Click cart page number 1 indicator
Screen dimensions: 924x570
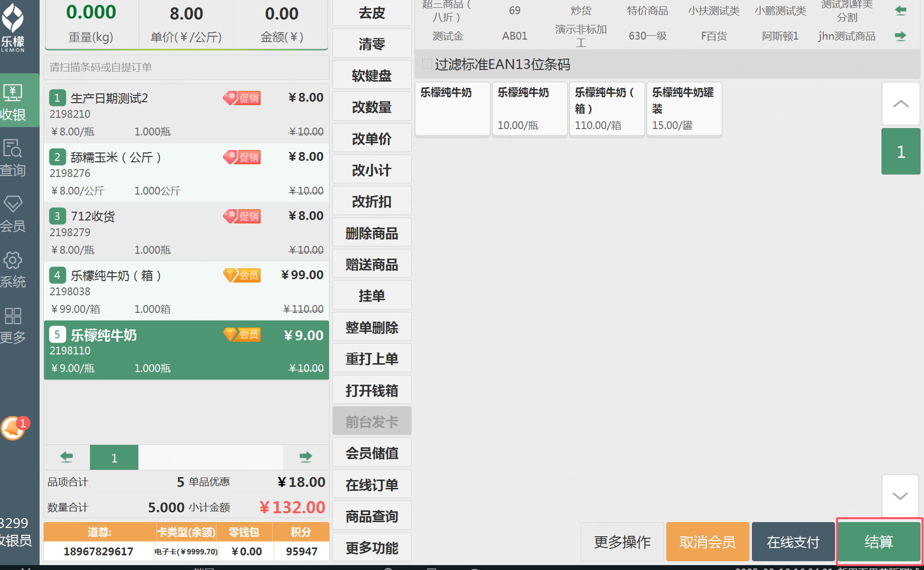[114, 458]
